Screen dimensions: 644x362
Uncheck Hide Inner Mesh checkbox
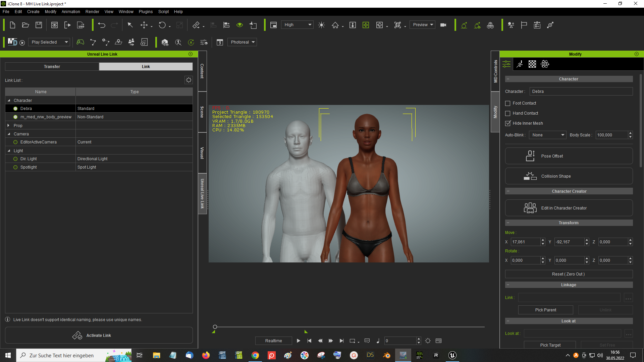pyautogui.click(x=508, y=123)
